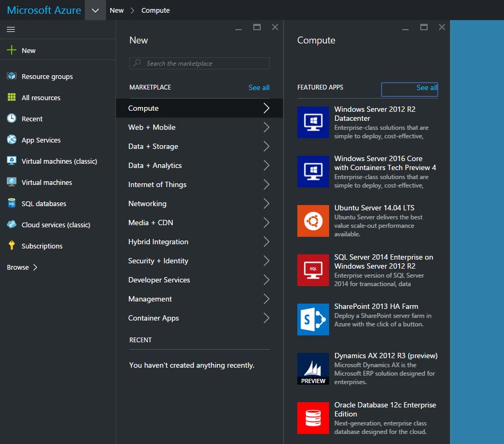
Task: Select the Developer Services category
Action: [x=199, y=280]
